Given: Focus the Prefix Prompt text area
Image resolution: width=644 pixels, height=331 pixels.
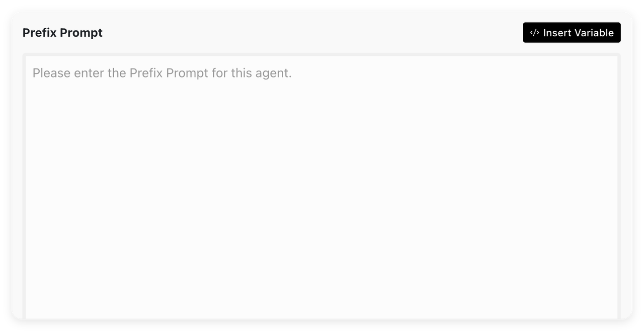Looking at the screenshot, I should point(321,186).
